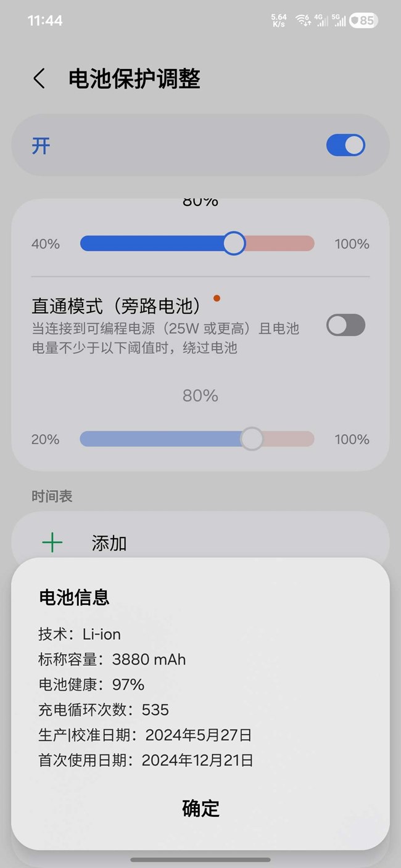Tap the network speed K/s indicator
The image size is (401, 868).
pos(279,20)
